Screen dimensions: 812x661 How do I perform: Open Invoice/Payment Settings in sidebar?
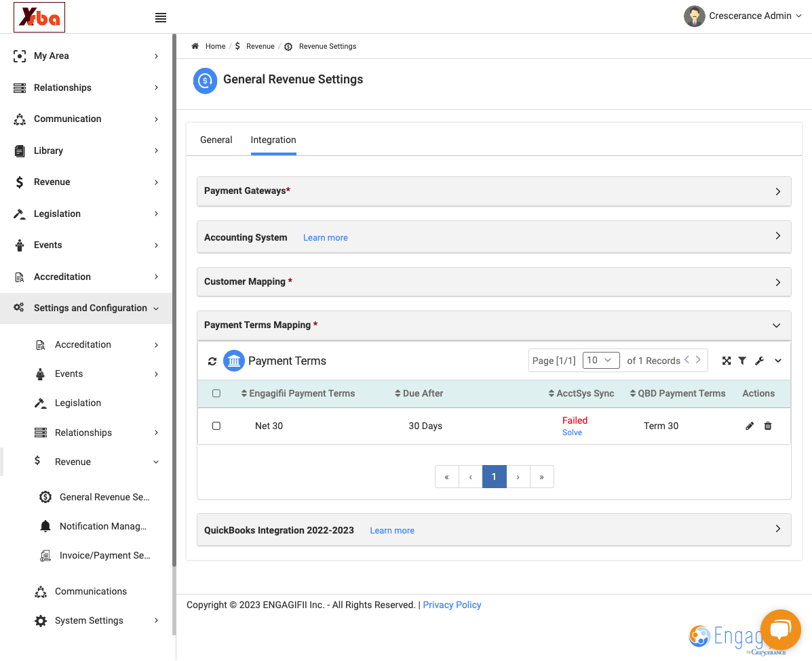[x=95, y=555]
